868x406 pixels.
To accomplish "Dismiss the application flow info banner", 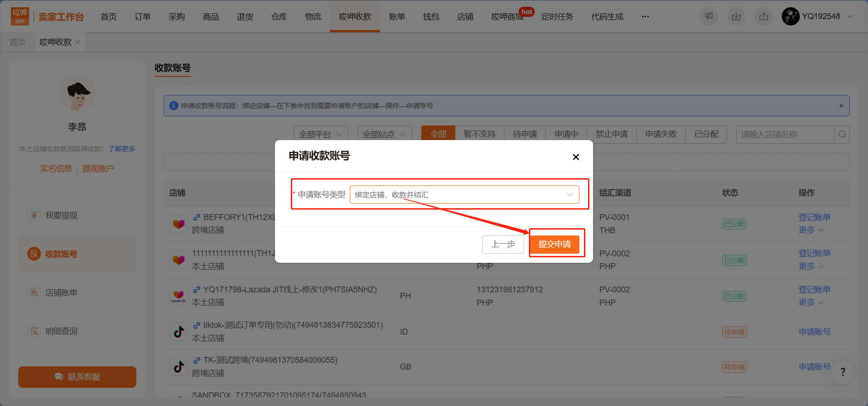I will [x=841, y=105].
